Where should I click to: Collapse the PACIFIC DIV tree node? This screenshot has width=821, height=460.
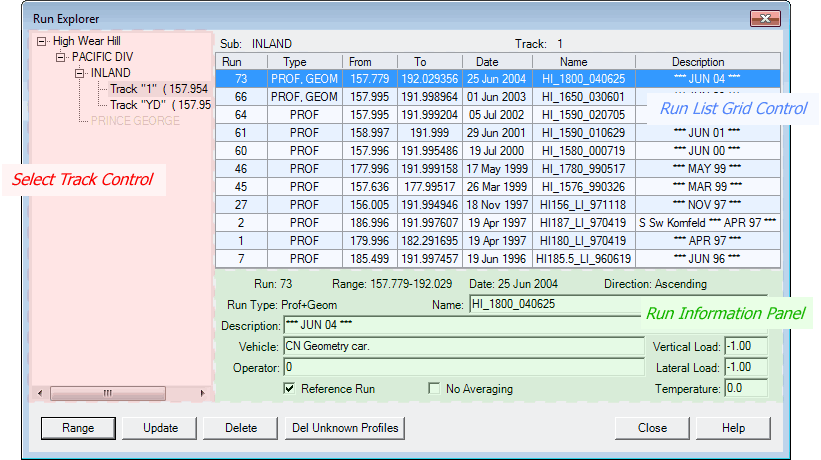[61, 58]
